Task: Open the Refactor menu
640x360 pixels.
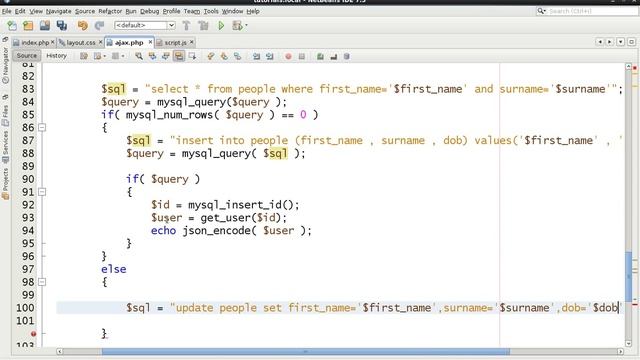Action: (x=110, y=11)
